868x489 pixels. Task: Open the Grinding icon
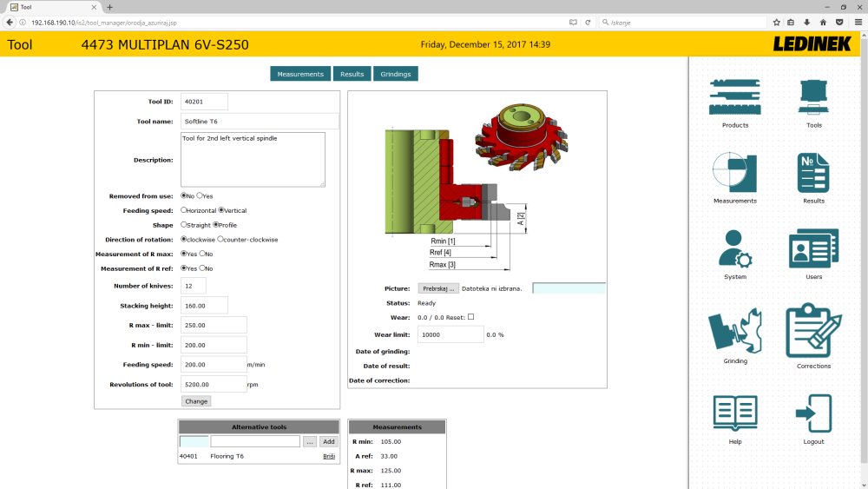coord(734,331)
